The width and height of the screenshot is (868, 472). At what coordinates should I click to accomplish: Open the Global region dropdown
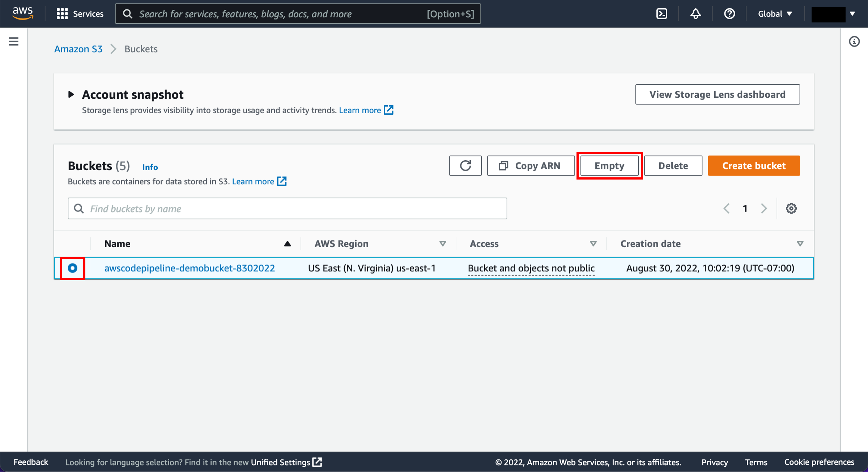click(x=775, y=14)
